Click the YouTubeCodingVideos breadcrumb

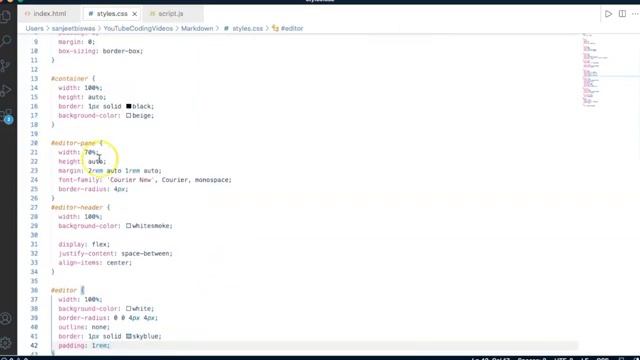pyautogui.click(x=138, y=29)
